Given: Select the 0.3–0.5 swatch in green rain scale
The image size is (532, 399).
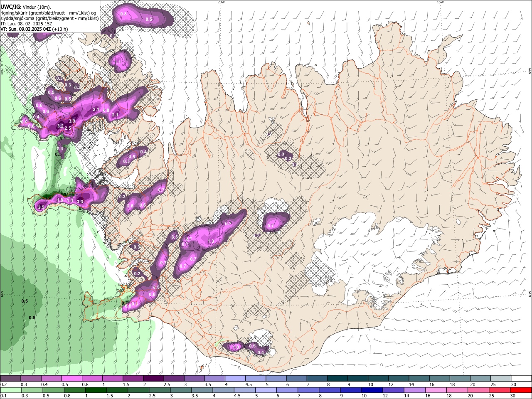Looking at the screenshot, I should click(32, 390).
